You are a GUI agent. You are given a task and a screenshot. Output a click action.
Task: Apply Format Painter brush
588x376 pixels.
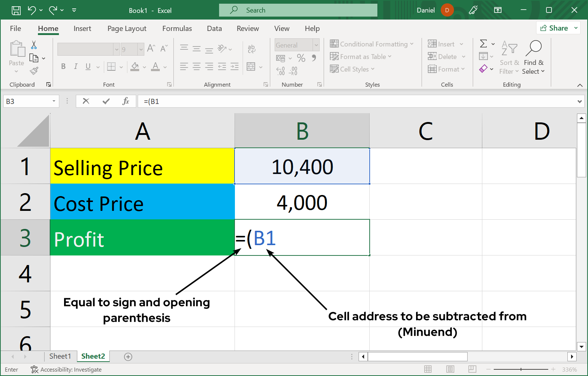[x=34, y=70]
